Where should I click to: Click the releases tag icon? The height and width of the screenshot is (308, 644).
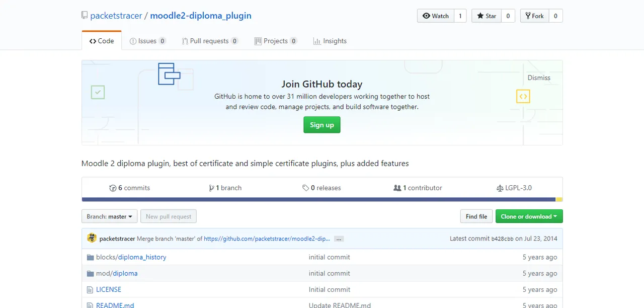[x=305, y=188]
